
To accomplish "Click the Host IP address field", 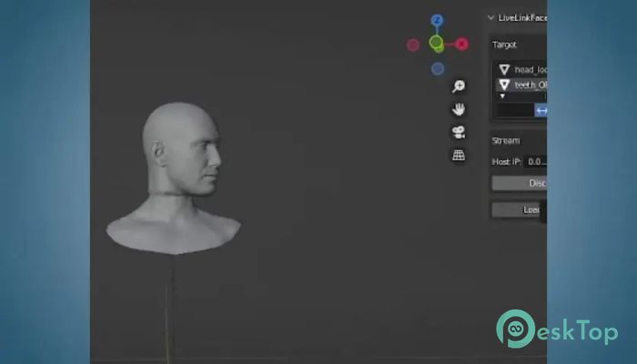I will (x=535, y=162).
